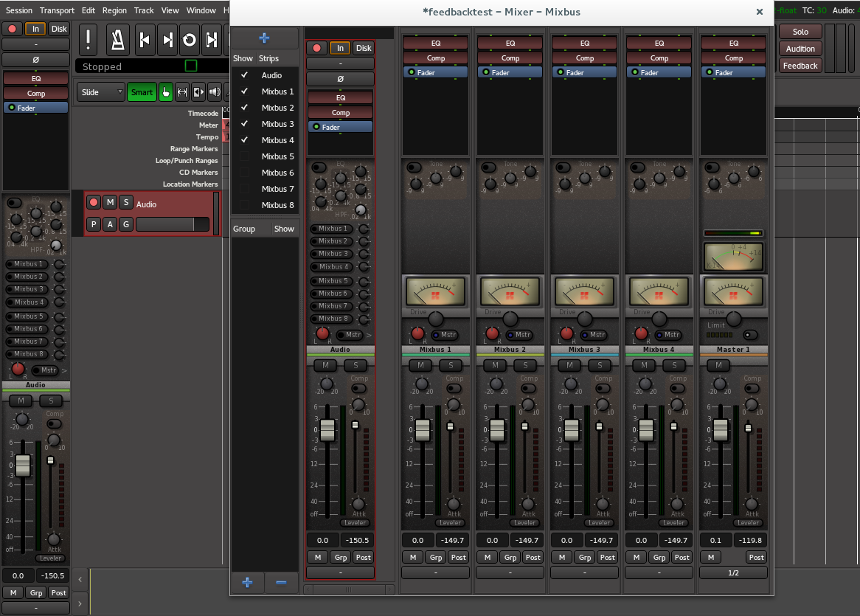Open the Transport menu
Image resolution: width=860 pixels, height=616 pixels.
57,10
